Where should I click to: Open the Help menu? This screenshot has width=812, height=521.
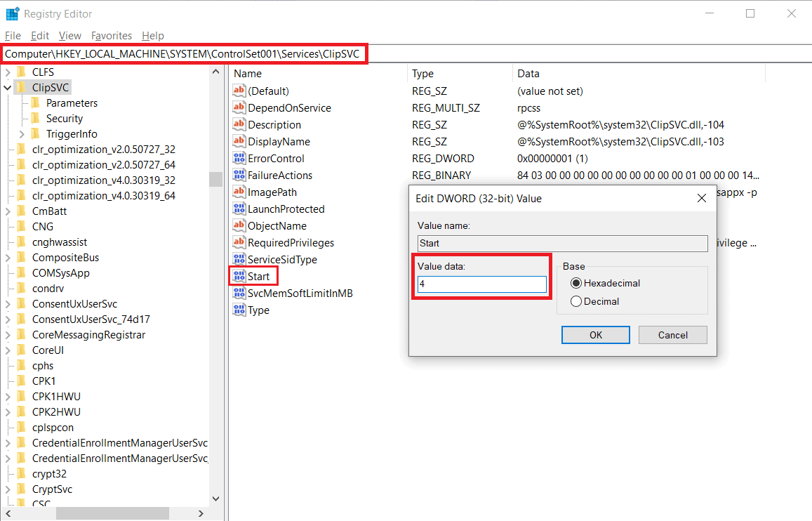(153, 36)
